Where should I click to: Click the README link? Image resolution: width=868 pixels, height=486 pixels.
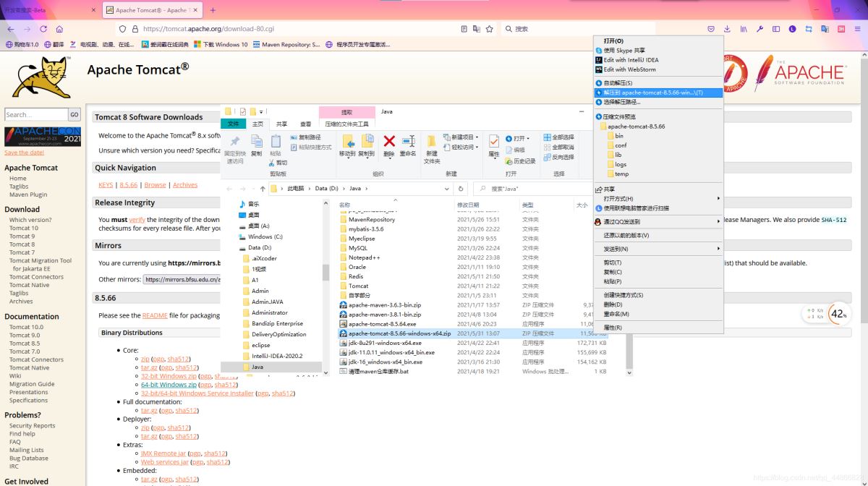[155, 315]
